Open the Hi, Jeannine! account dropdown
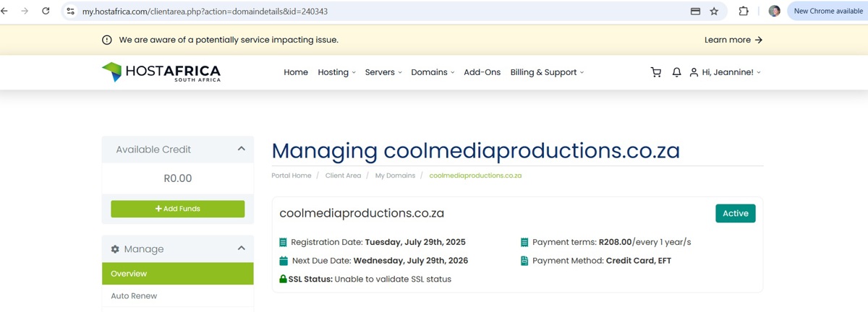 [x=725, y=72]
